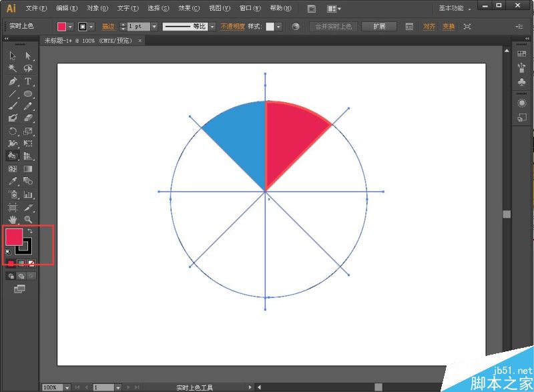Click the 扩展 button
The height and width of the screenshot is (392, 534).
click(x=379, y=27)
